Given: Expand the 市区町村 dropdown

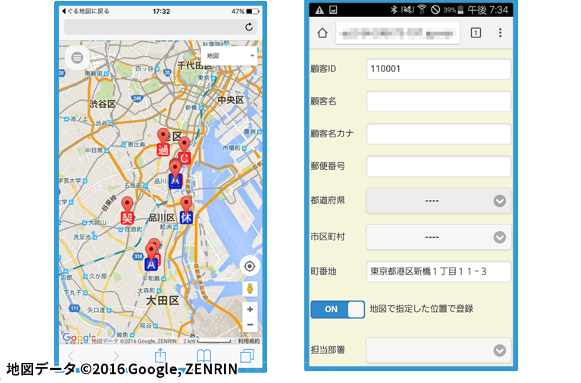Looking at the screenshot, I should [x=438, y=237].
